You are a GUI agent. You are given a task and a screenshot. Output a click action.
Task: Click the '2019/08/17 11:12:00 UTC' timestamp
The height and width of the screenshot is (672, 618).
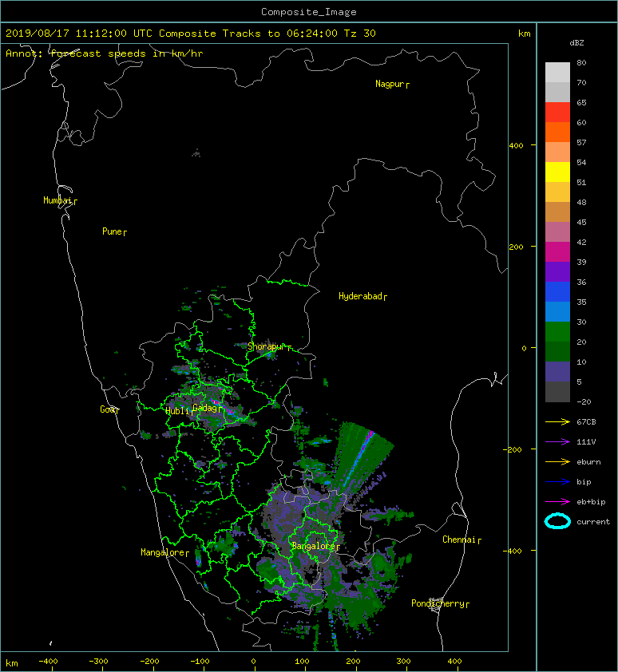click(79, 34)
